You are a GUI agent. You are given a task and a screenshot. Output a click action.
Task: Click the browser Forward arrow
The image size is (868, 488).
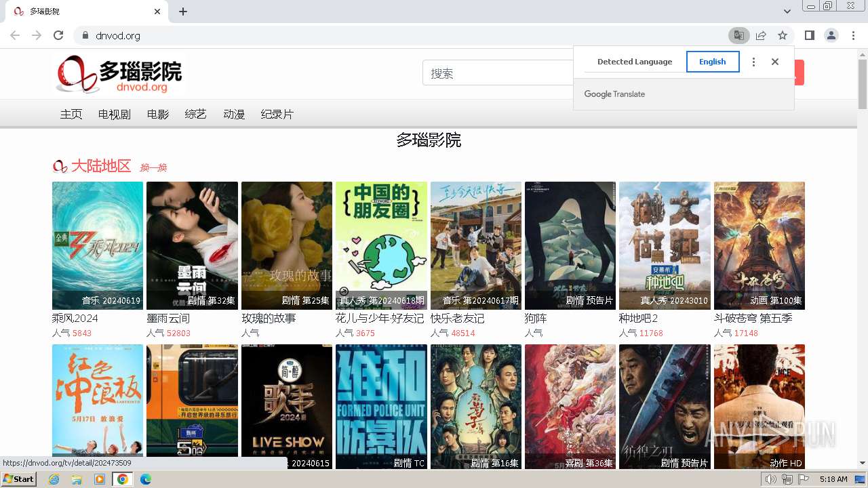37,35
